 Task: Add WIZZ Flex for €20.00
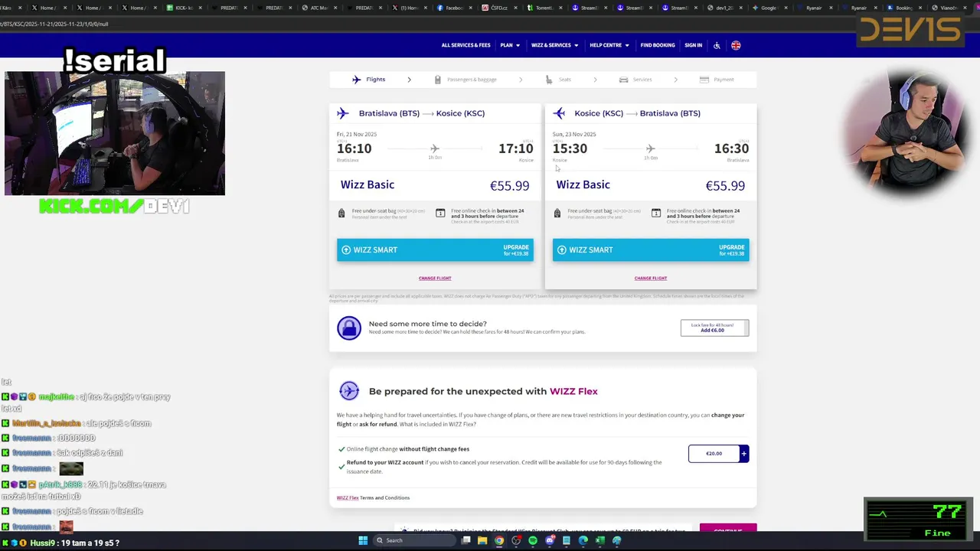pyautogui.click(x=718, y=454)
